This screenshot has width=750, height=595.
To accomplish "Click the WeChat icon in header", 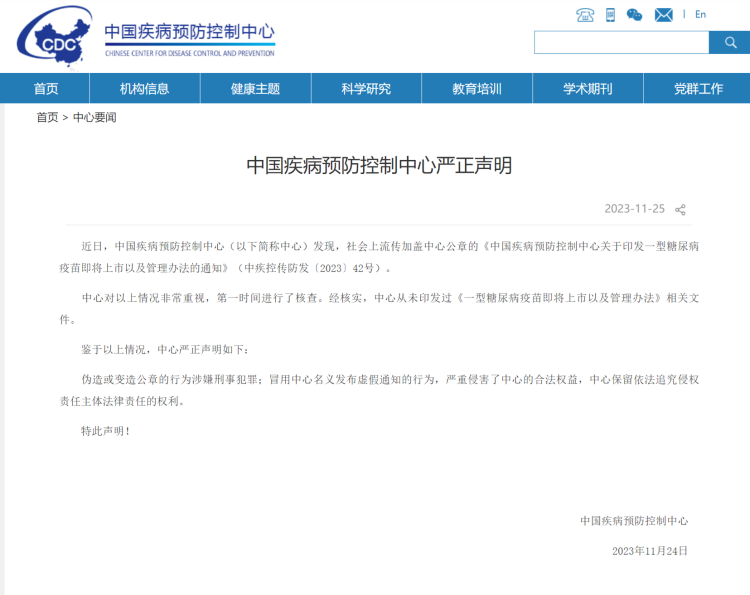I will tap(635, 15).
